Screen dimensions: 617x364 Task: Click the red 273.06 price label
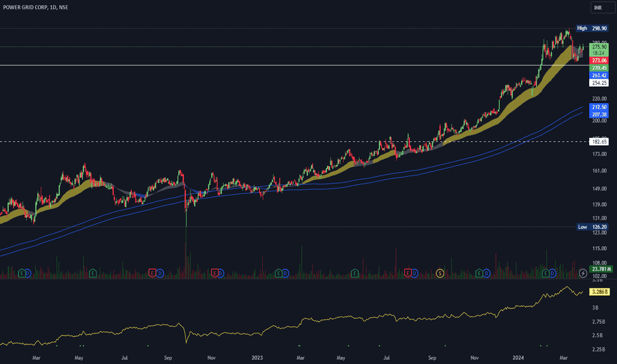pyautogui.click(x=599, y=60)
